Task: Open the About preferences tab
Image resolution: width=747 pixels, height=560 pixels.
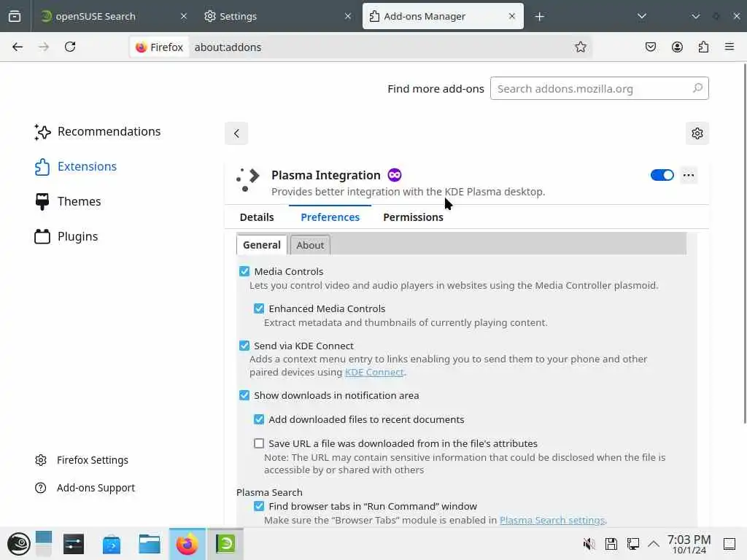Action: [310, 245]
